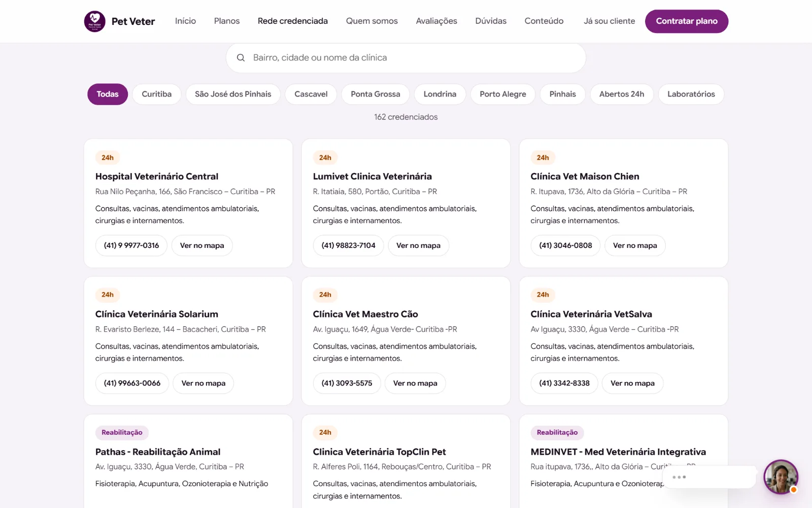
Task: Choose the Londrina filter chip
Action: 440,94
